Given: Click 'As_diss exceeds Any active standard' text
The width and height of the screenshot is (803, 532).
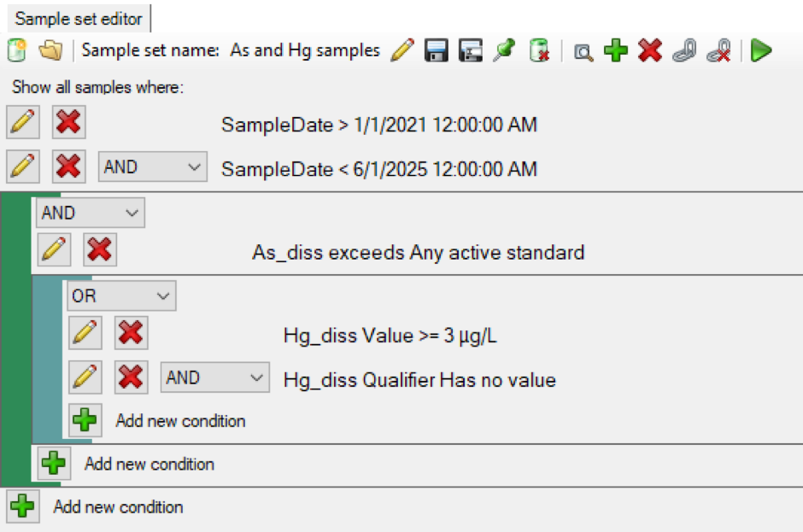Looking at the screenshot, I should (419, 253).
